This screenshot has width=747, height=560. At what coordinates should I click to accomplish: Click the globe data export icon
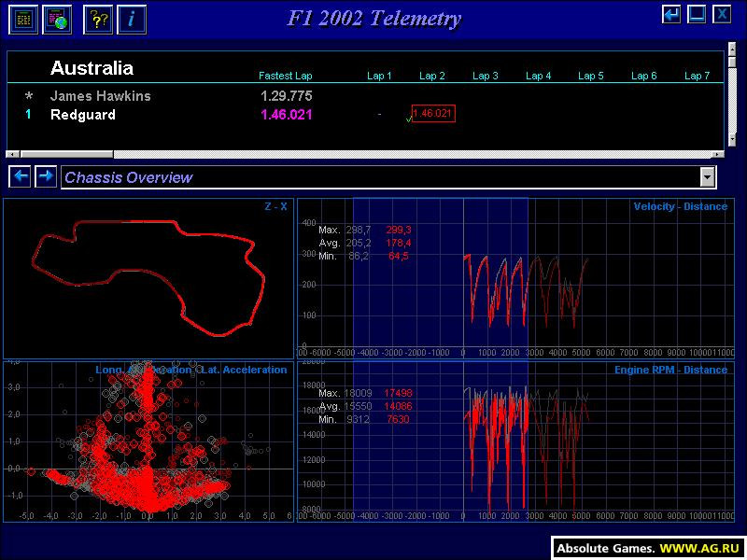pos(57,20)
